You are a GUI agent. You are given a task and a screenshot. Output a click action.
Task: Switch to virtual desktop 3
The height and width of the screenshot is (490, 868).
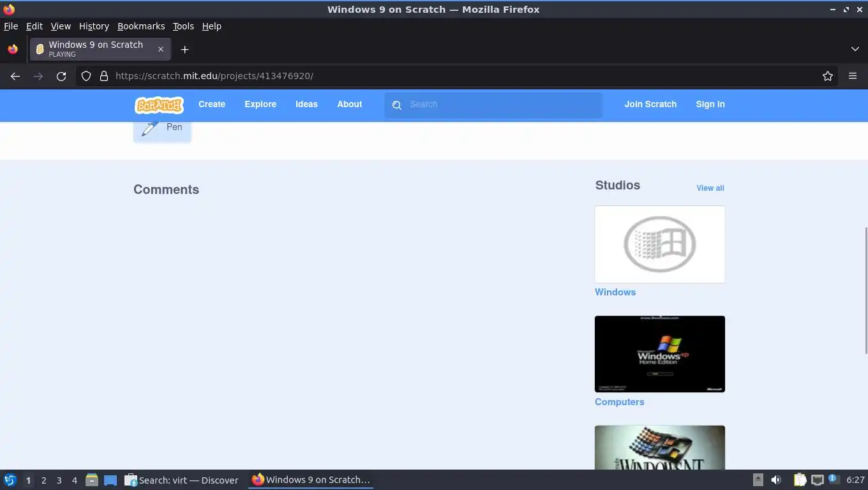click(x=59, y=480)
